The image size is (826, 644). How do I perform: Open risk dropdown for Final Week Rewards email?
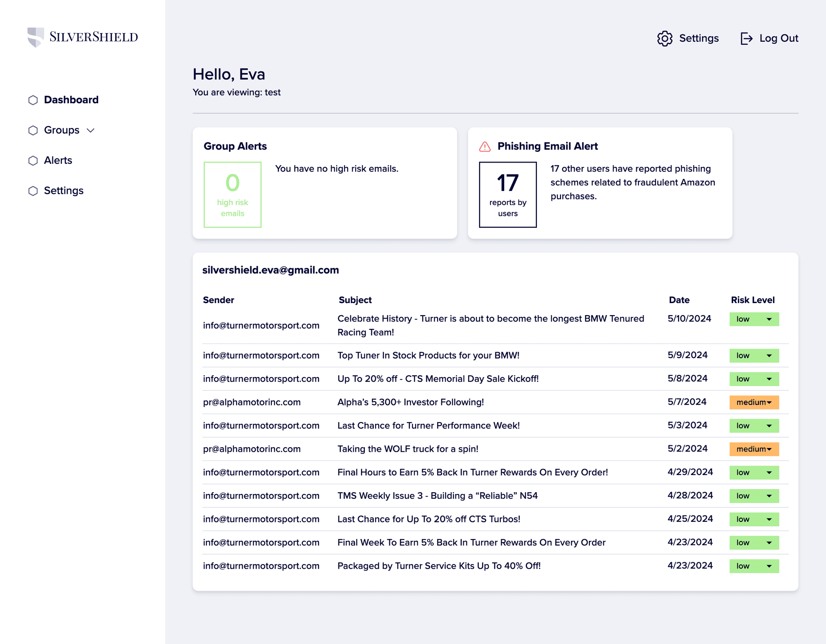[x=754, y=543]
